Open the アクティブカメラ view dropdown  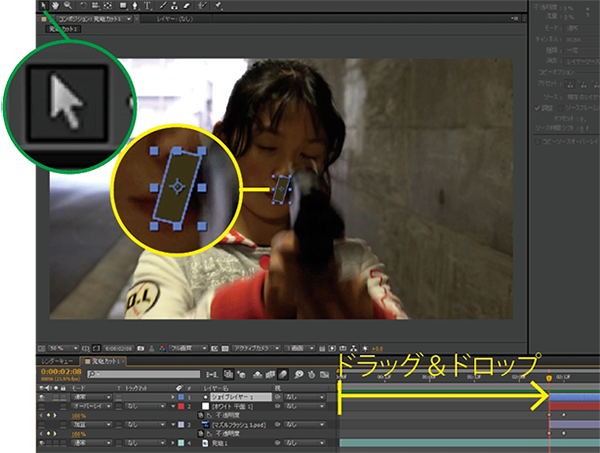coord(256,348)
